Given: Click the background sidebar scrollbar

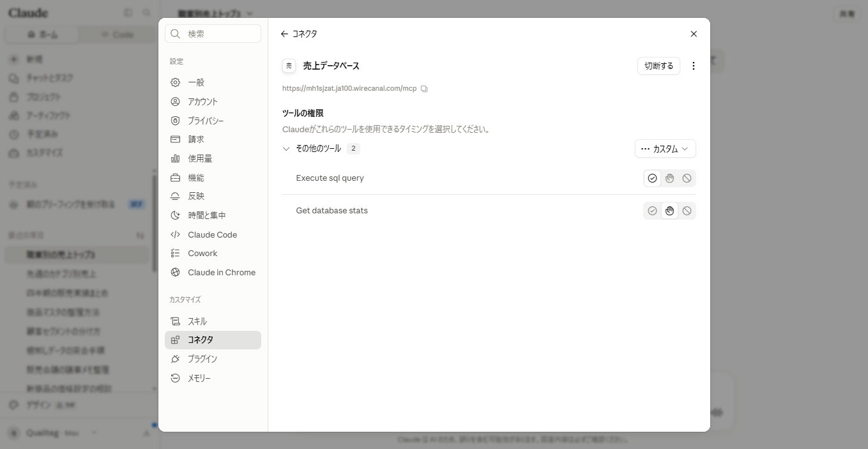Looking at the screenshot, I should click(154, 222).
